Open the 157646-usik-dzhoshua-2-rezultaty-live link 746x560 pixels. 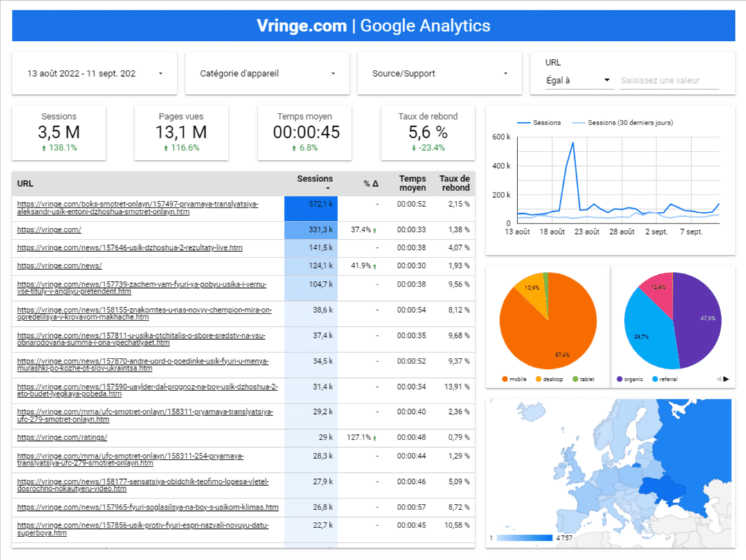[130, 248]
